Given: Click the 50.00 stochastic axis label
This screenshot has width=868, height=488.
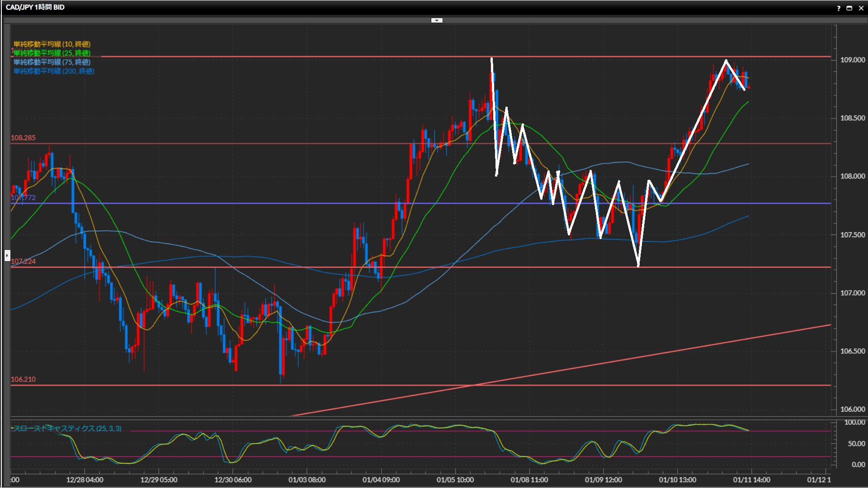Looking at the screenshot, I should 856,444.
